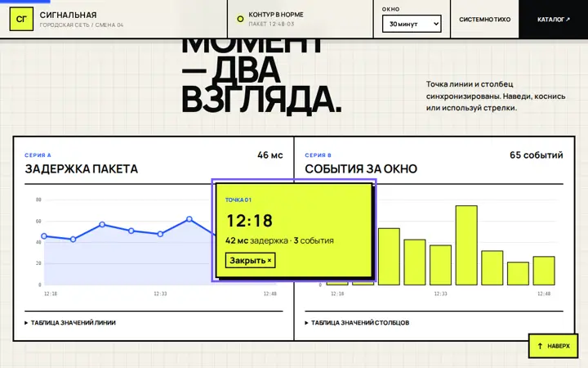Click the 42 мс задержка · 3 события line
The width and height of the screenshot is (588, 368).
pyautogui.click(x=279, y=240)
